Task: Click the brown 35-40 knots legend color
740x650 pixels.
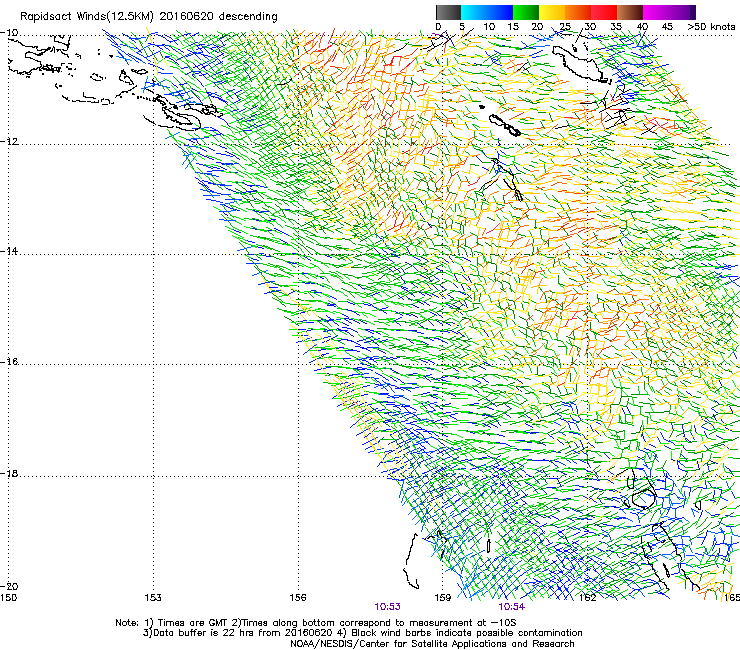Action: click(630, 12)
